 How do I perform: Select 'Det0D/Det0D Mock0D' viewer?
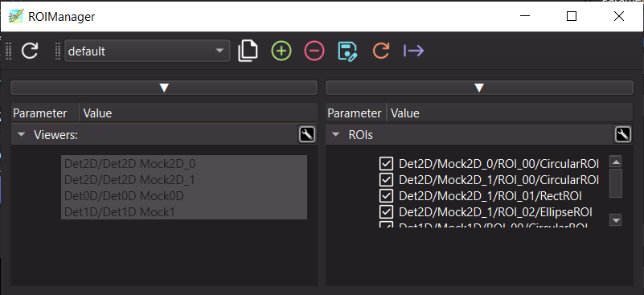[183, 196]
